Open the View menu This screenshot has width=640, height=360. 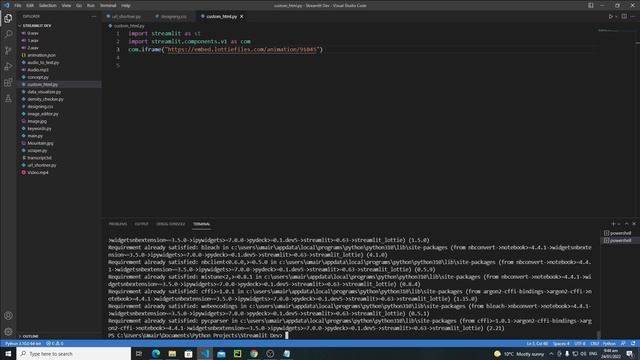pyautogui.click(x=66, y=6)
